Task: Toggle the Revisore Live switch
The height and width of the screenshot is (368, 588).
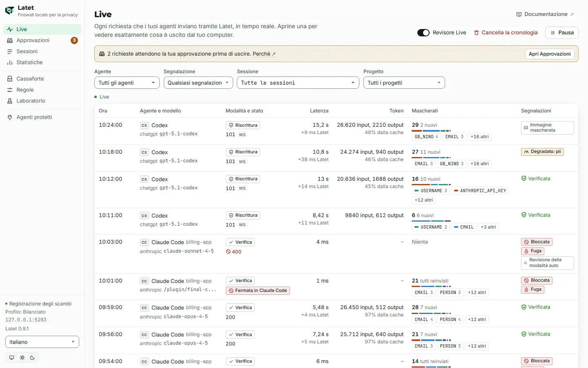Action: (x=423, y=33)
